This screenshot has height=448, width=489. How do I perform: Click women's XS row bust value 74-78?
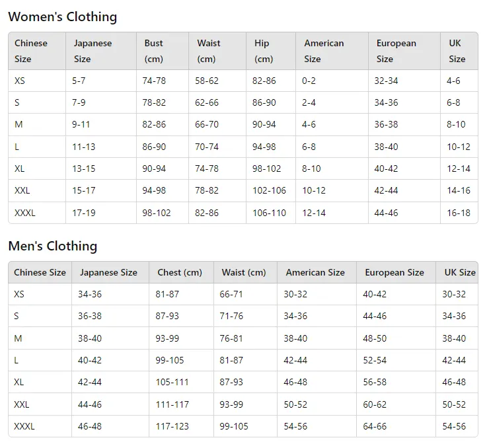163,81
